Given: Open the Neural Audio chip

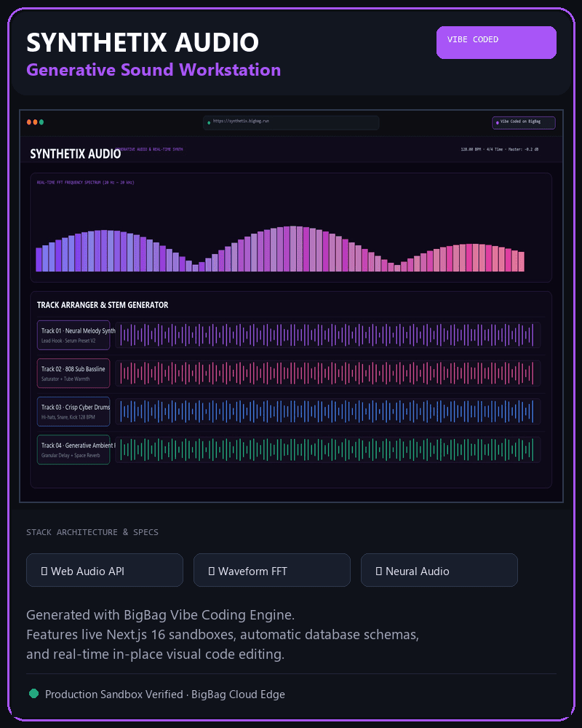Looking at the screenshot, I should 439,570.
